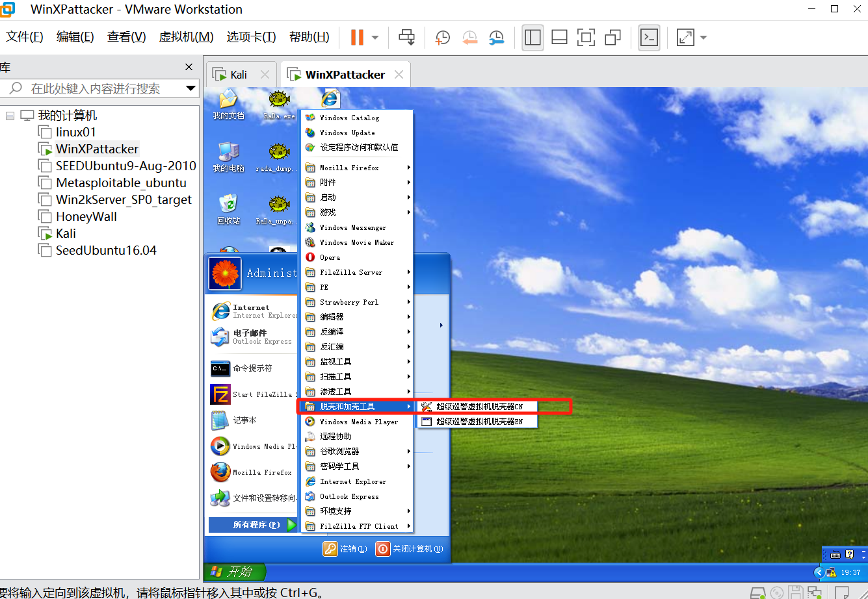Launch Windows Messenger from programs
The width and height of the screenshot is (868, 599).
[x=356, y=227]
